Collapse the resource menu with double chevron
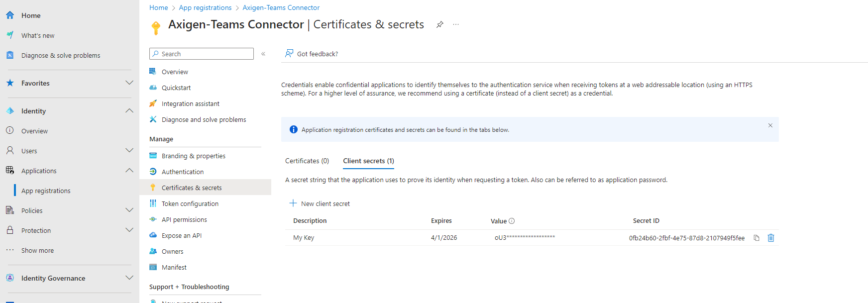 click(263, 54)
